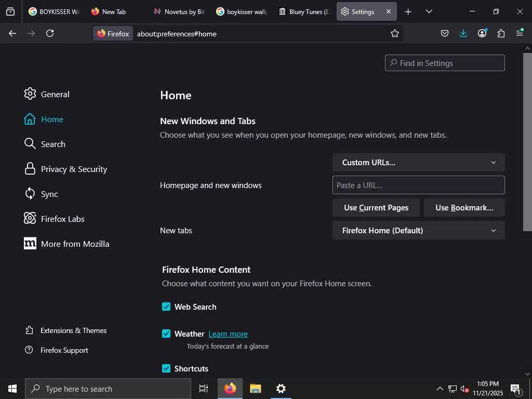Screen dimensions: 532x399
Task: Disable the Weather checkbox
Action: [x=166, y=334]
